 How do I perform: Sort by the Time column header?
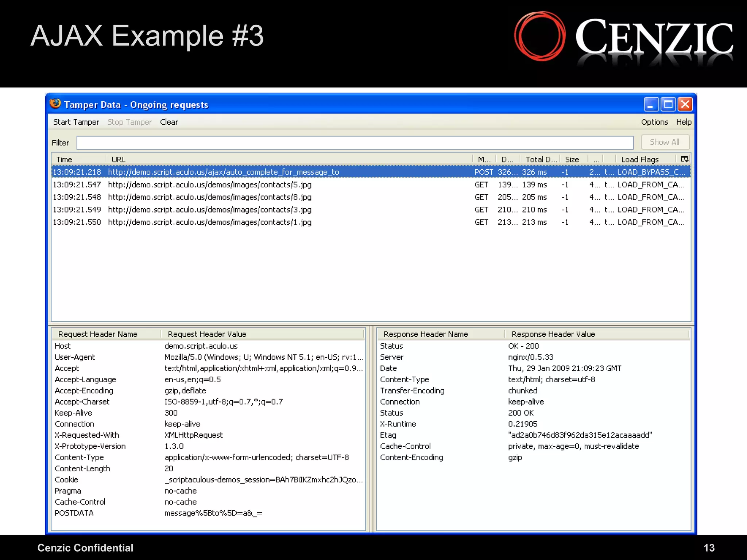(79, 159)
